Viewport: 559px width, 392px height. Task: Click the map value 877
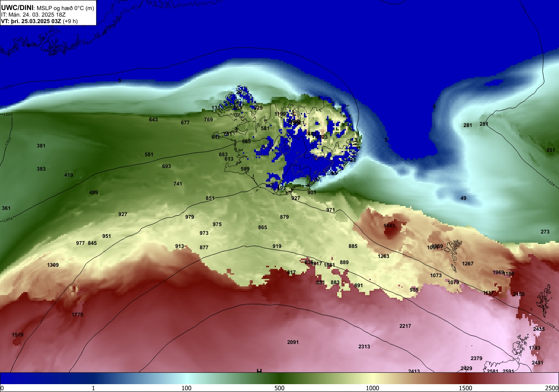pos(204,248)
